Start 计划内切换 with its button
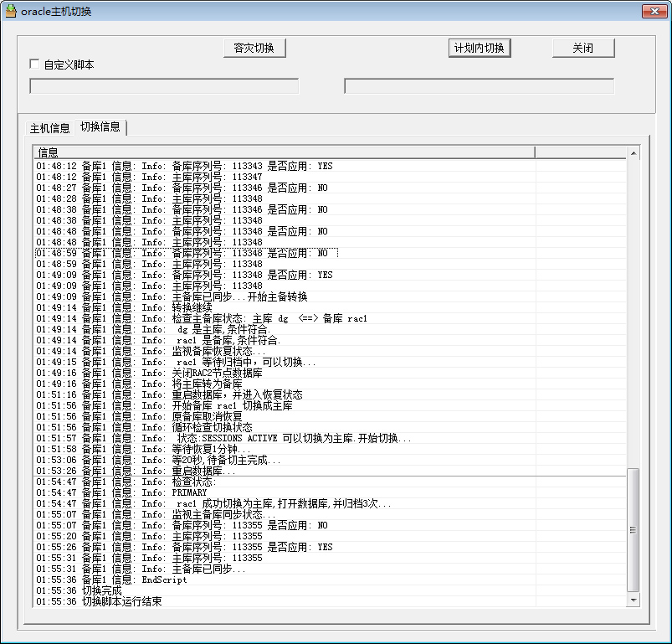The width and height of the screenshot is (672, 644). [480, 48]
